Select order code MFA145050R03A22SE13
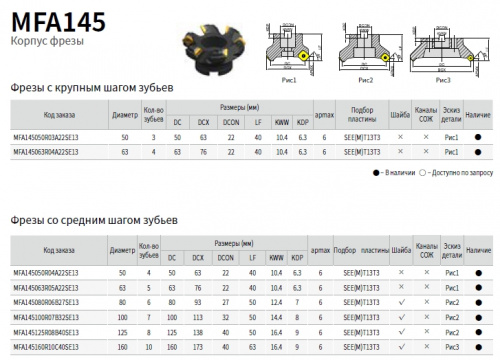The width and height of the screenshot is (500, 360). 46,137
